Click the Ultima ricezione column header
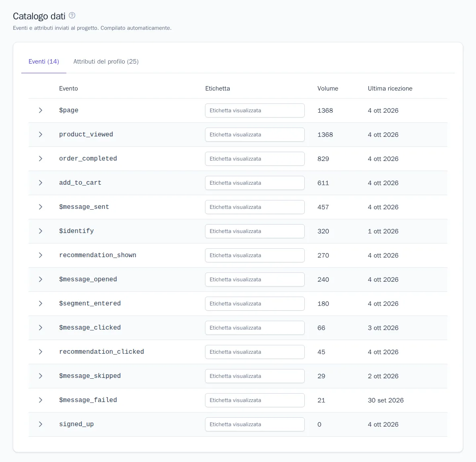The width and height of the screenshot is (476, 462). (x=390, y=89)
